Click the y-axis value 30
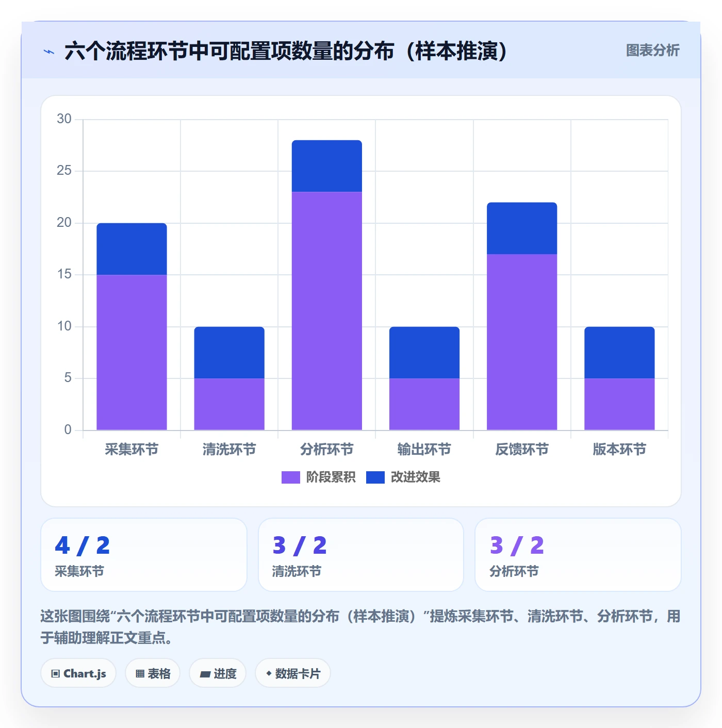 64,119
